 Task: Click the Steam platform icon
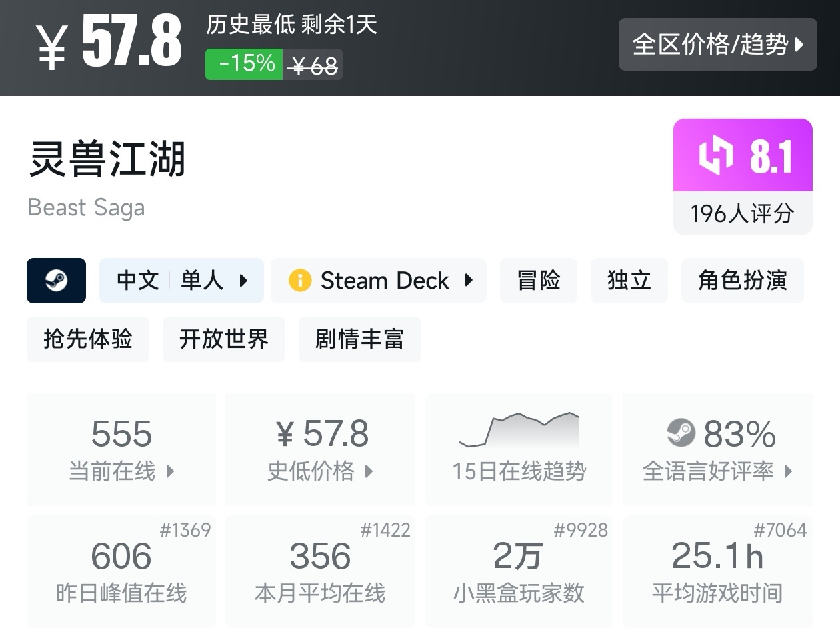pos(56,281)
